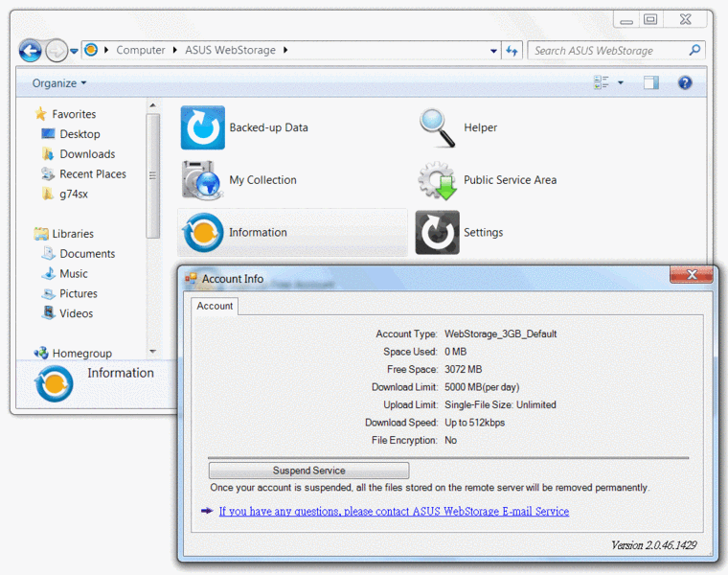
Task: Click the refresh button beside address bar
Action: [512, 50]
